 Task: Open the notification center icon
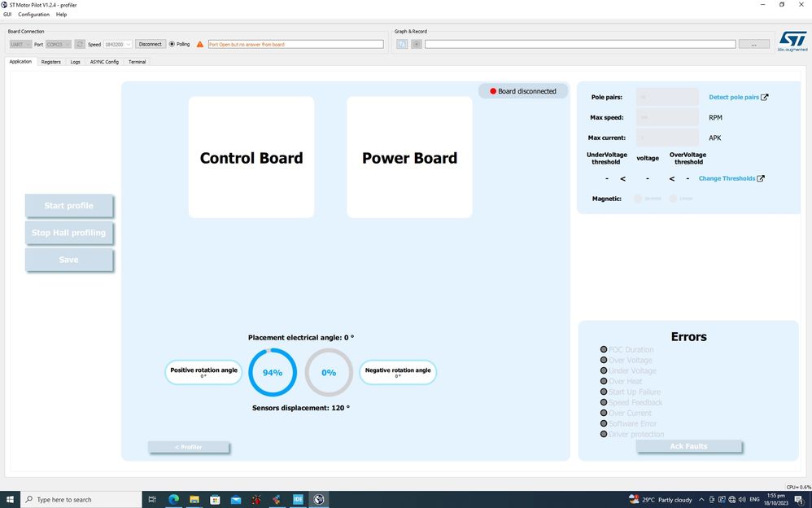click(799, 500)
